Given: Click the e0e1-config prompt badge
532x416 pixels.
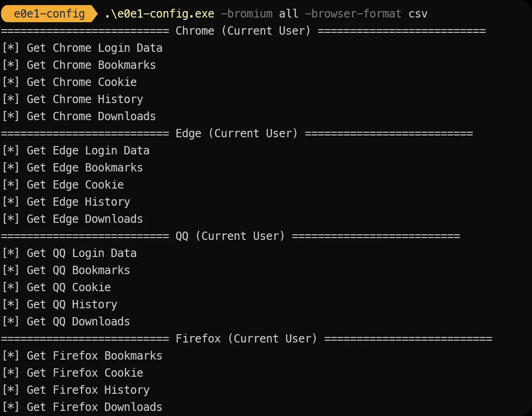Looking at the screenshot, I should pos(49,14).
